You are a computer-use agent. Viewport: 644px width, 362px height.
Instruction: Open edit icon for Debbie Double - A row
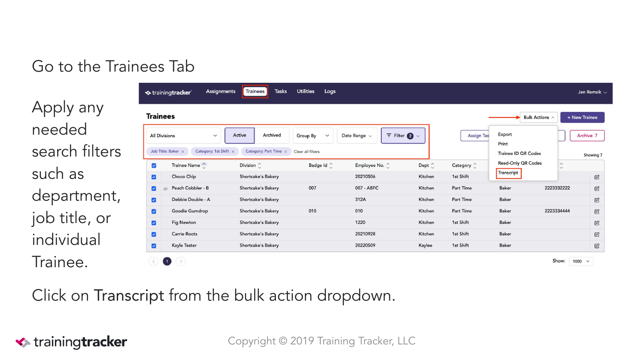click(x=597, y=200)
